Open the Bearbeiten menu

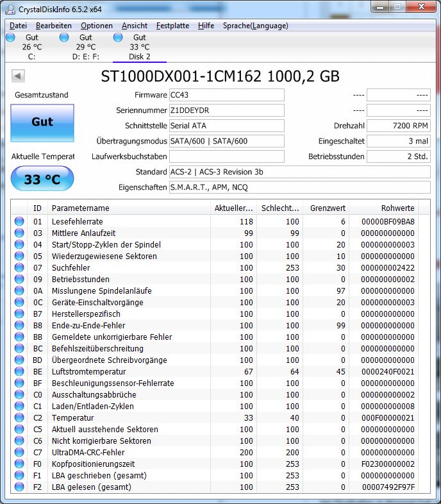[x=54, y=26]
